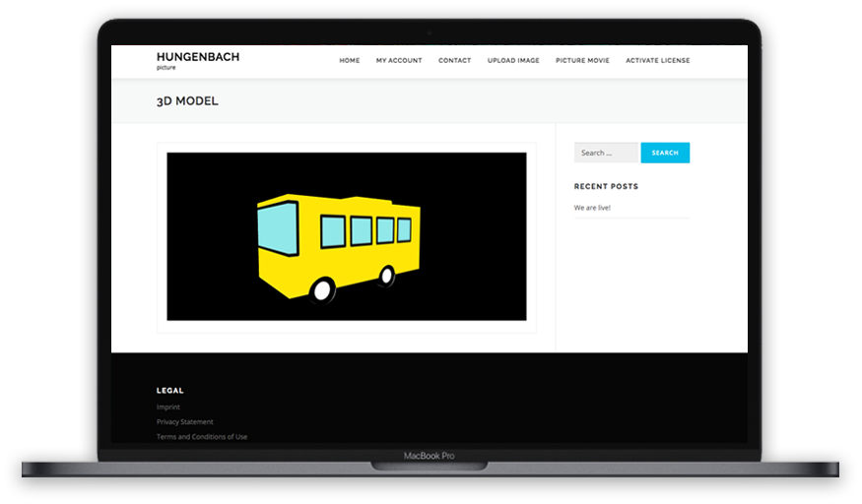Image resolution: width=862 pixels, height=504 pixels.
Task: Click the blue Search button
Action: (665, 153)
